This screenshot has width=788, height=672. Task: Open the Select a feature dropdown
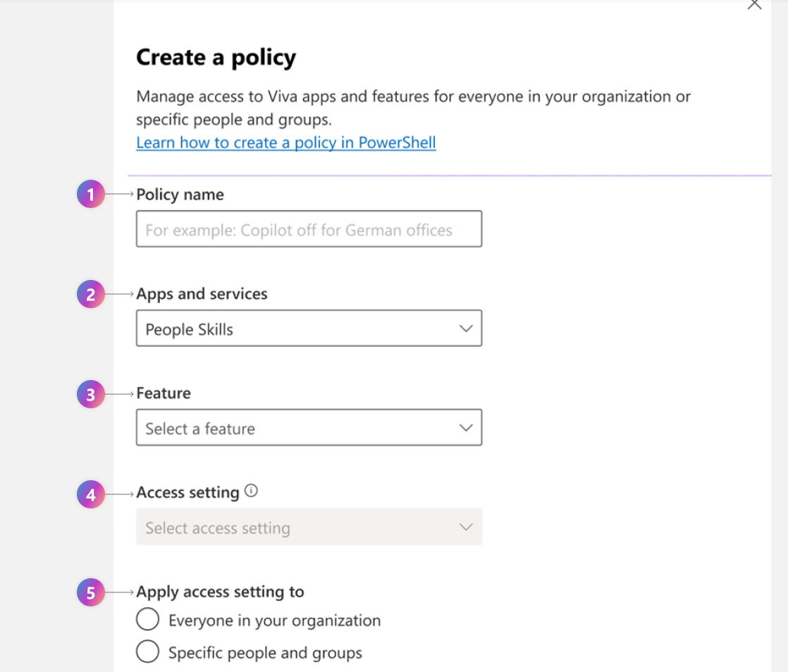coord(309,427)
